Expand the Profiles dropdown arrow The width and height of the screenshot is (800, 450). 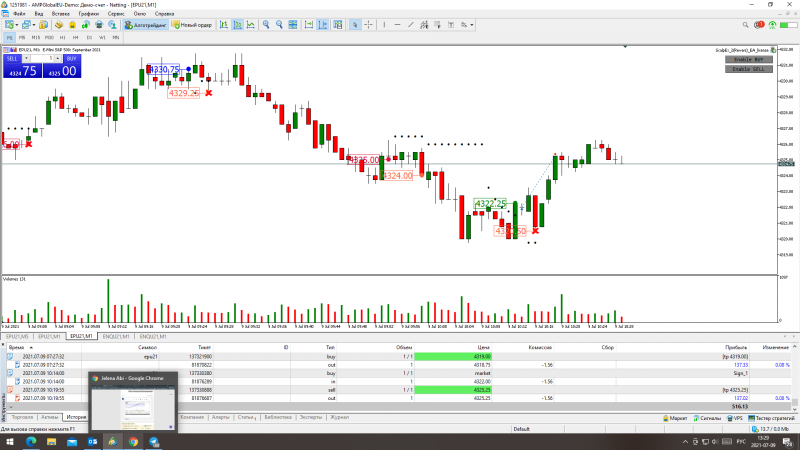(x=34, y=24)
